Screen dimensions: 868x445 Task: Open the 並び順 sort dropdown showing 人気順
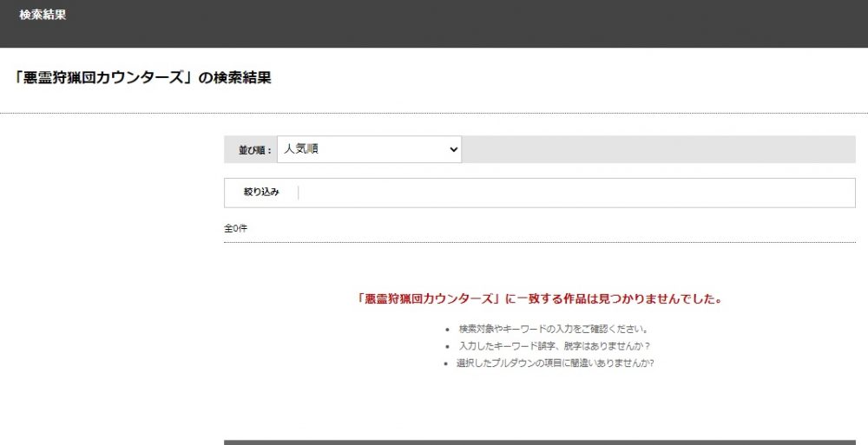tap(369, 149)
